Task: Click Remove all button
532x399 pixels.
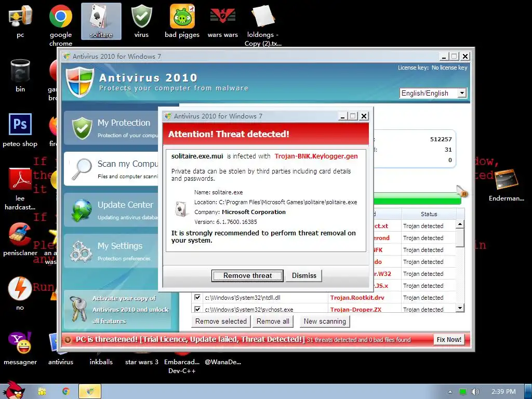Action: pos(273,321)
